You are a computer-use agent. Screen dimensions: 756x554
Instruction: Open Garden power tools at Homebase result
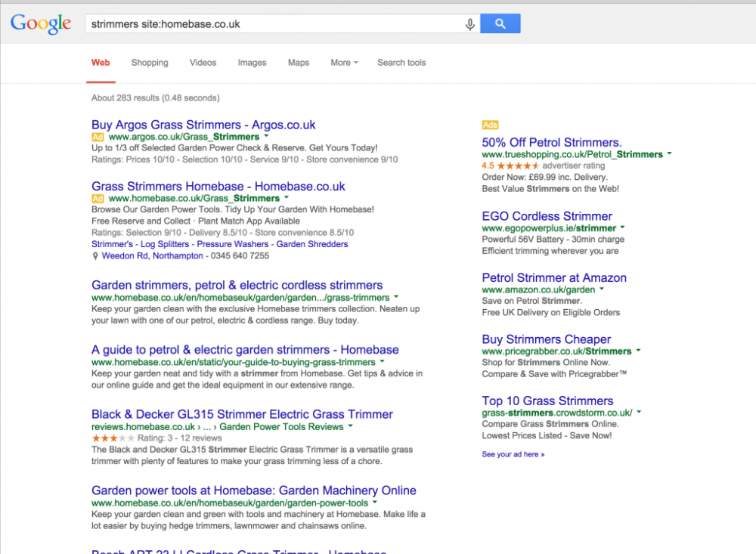[254, 491]
